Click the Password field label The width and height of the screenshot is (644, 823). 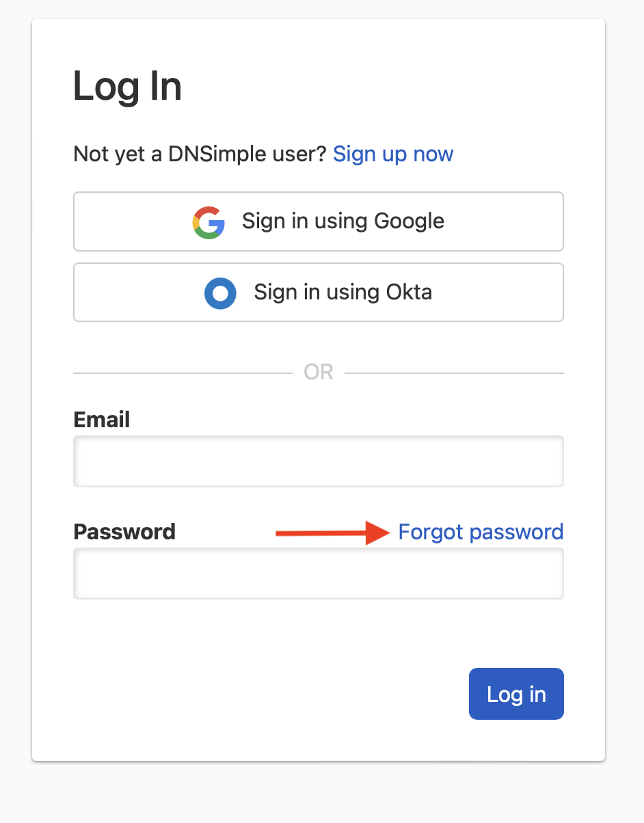point(124,532)
